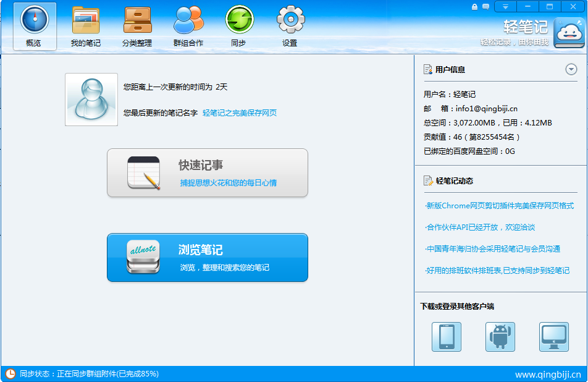This screenshot has width=588, height=382.
Task: Open news link 合作伙伴API已经开放，欢迎洽谈
Action: [480, 227]
